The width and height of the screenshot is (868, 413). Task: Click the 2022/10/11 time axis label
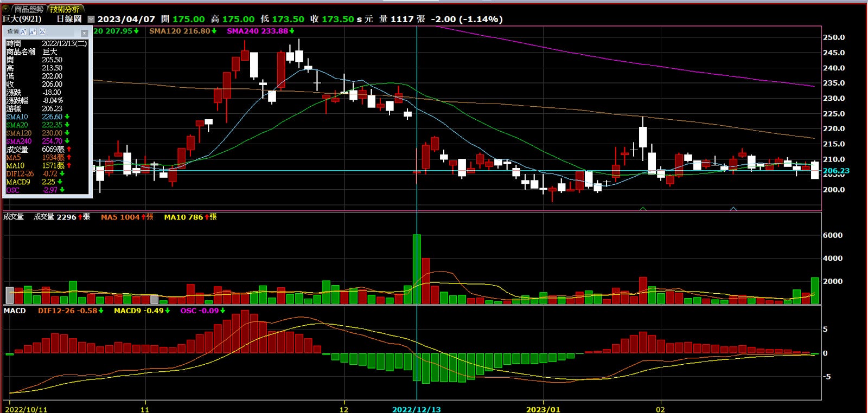26,409
